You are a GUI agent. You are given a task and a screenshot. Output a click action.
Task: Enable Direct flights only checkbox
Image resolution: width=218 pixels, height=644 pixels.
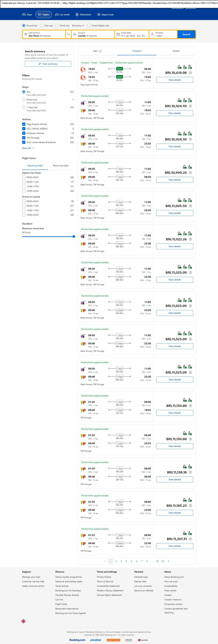pos(89,26)
